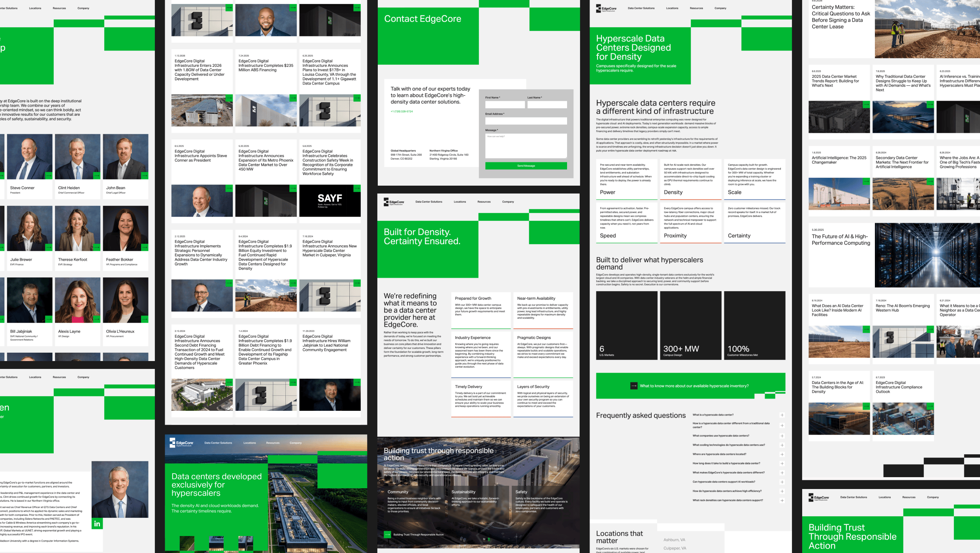Click arrow icon on Olivia L'Heureux's team card
Screen dimensions: 980x553
pyautogui.click(x=145, y=319)
